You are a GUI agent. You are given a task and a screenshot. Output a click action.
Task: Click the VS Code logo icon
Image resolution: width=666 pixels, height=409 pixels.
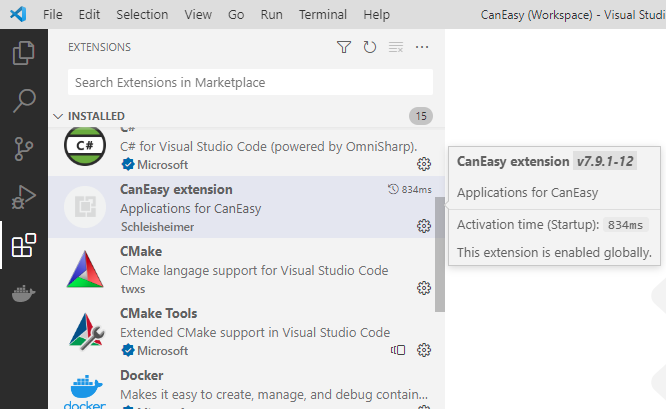click(x=18, y=14)
